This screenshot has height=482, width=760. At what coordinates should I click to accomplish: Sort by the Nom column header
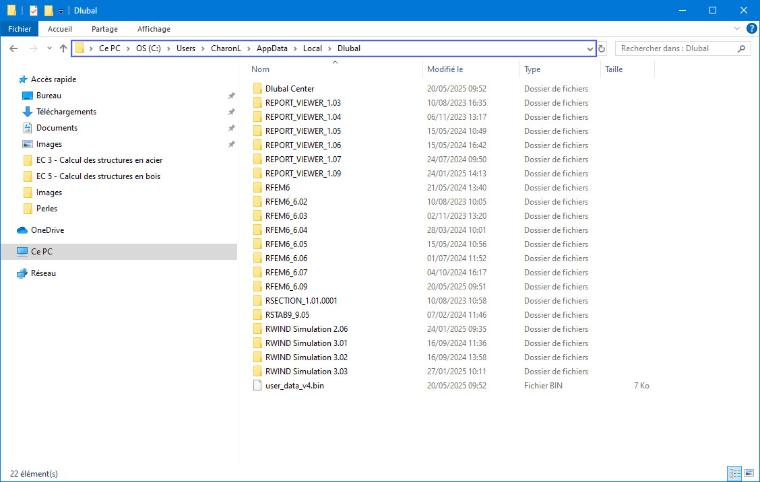[x=260, y=69]
